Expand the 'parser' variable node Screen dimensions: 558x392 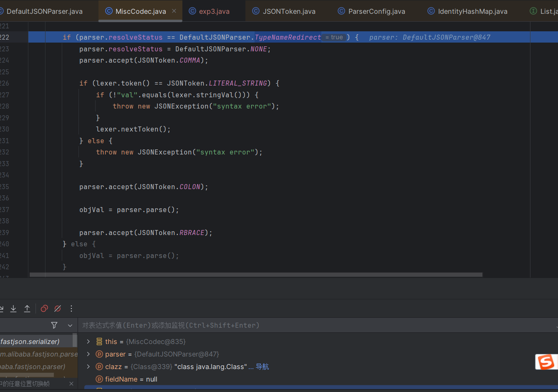pos(88,354)
